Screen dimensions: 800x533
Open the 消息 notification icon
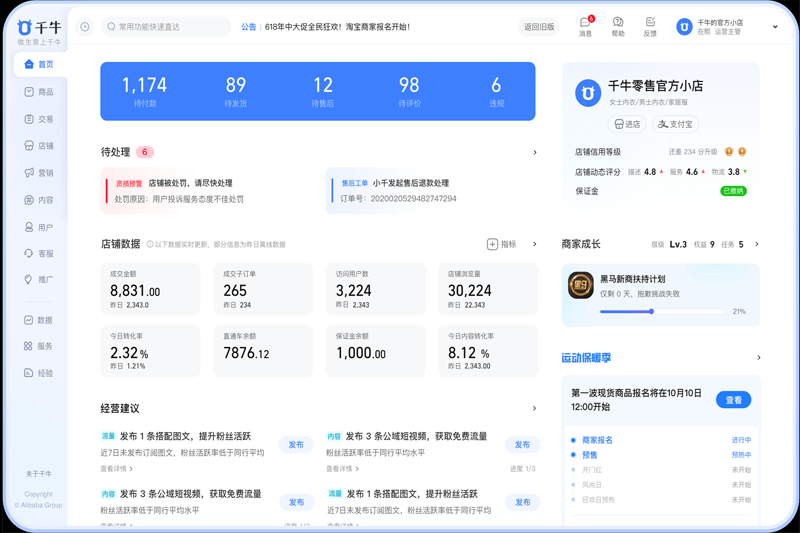pyautogui.click(x=585, y=24)
